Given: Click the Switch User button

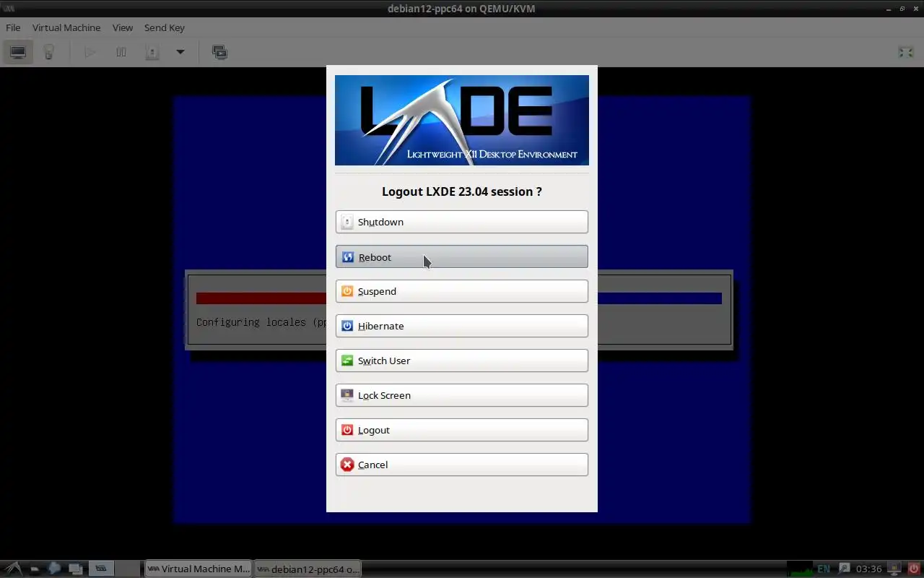Looking at the screenshot, I should pos(462,361).
